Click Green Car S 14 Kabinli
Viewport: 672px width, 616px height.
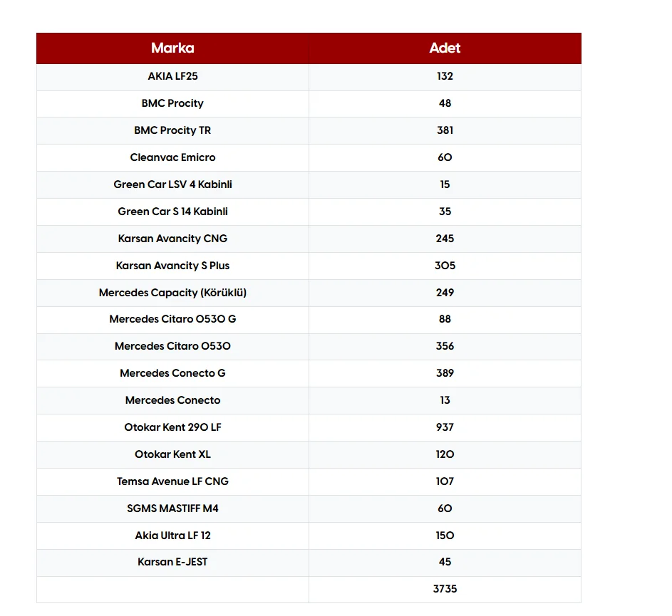pyautogui.click(x=172, y=212)
